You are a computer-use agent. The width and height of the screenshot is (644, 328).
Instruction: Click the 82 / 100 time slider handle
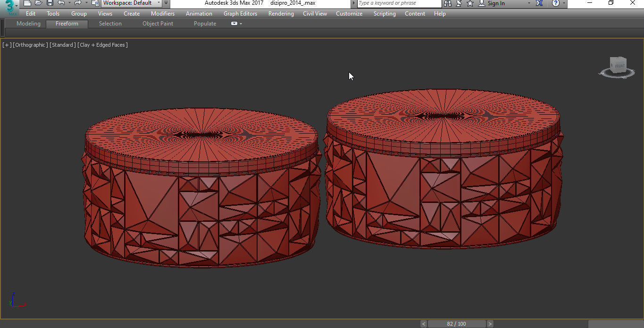pyautogui.click(x=457, y=324)
